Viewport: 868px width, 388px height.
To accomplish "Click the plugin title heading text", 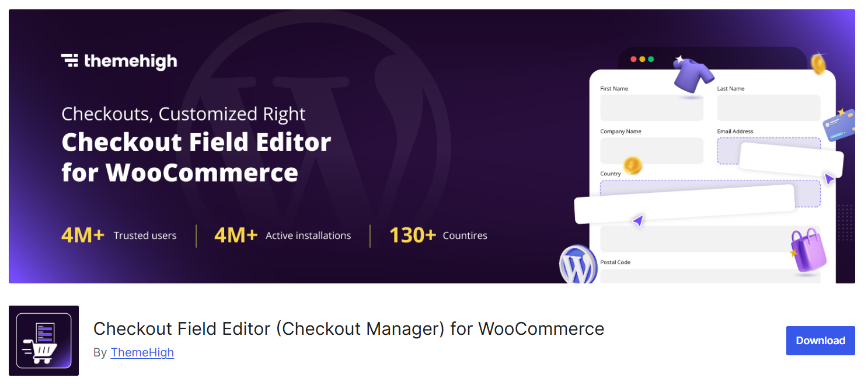I will coord(348,329).
